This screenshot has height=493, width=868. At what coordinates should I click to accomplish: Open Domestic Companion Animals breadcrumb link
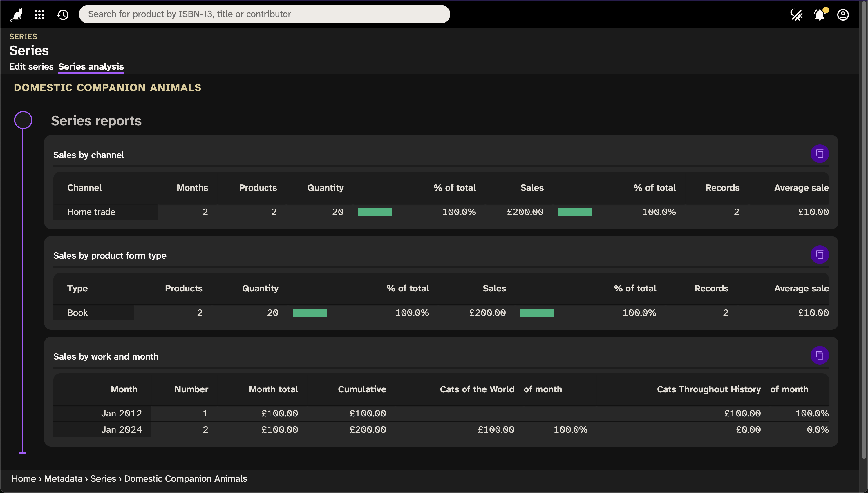point(185,478)
